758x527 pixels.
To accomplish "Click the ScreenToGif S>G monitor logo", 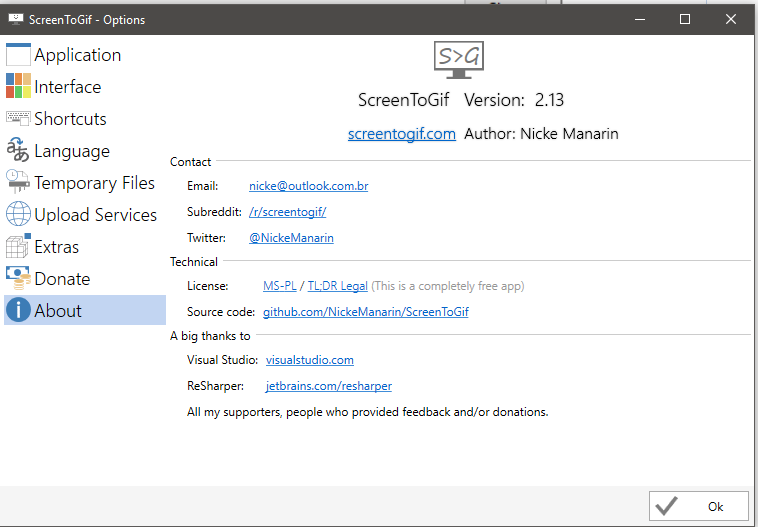I will tap(458, 60).
